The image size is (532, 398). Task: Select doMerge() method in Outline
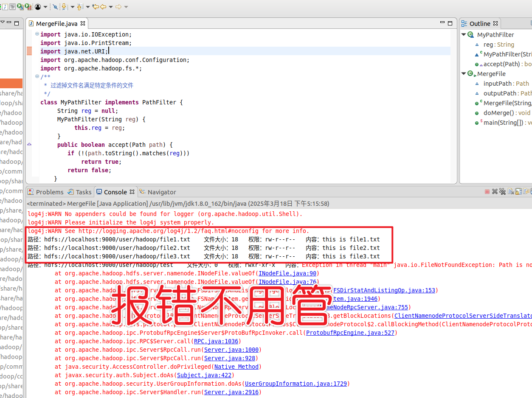(x=498, y=113)
